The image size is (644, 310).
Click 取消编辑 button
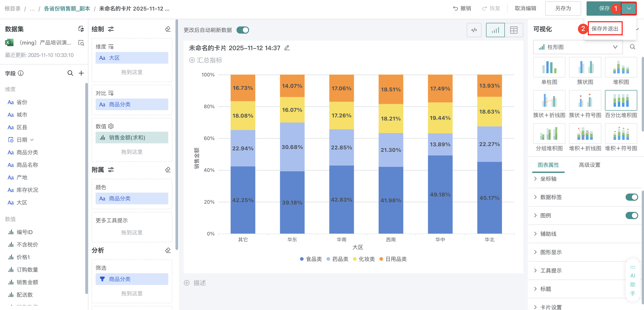pos(525,9)
